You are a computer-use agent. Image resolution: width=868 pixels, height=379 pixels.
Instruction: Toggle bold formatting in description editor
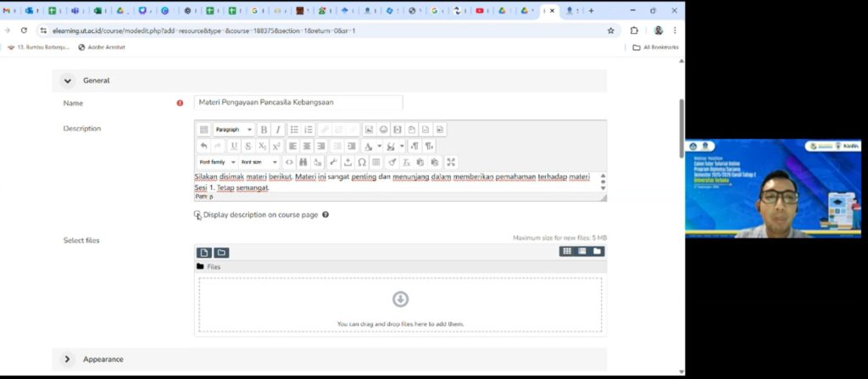(264, 130)
